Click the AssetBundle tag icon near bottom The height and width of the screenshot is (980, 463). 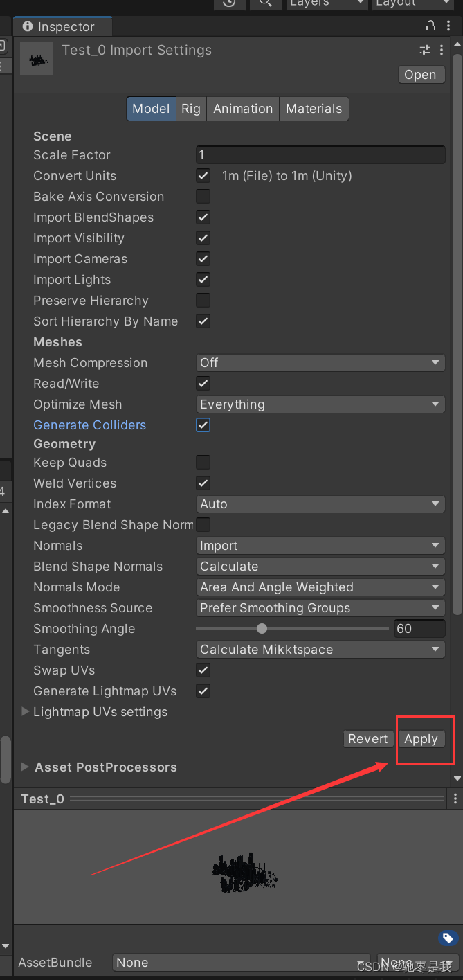(x=448, y=938)
